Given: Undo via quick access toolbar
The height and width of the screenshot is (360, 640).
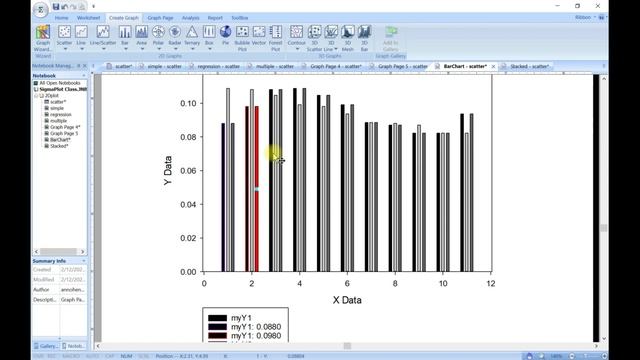Looking at the screenshot, I should (x=64, y=7).
